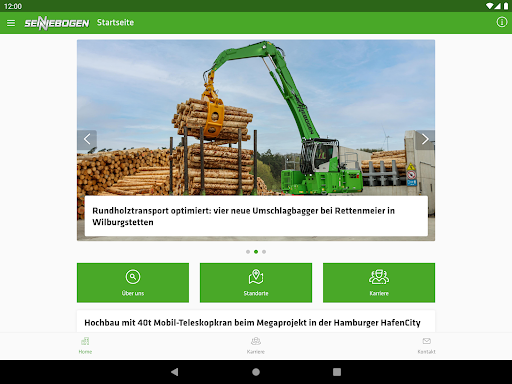Tap Android home circle button
The width and height of the screenshot is (512, 384).
[256, 372]
